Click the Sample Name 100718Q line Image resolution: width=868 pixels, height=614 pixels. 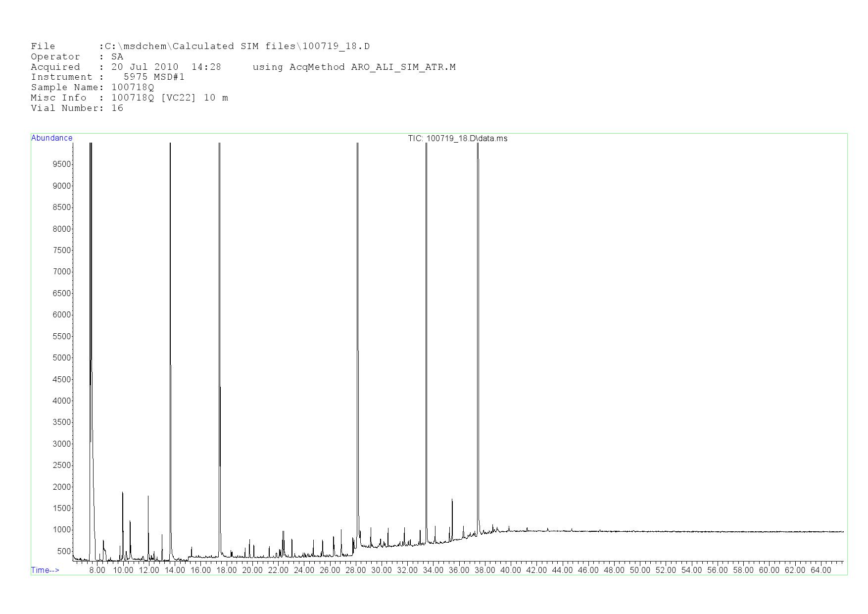[92, 87]
